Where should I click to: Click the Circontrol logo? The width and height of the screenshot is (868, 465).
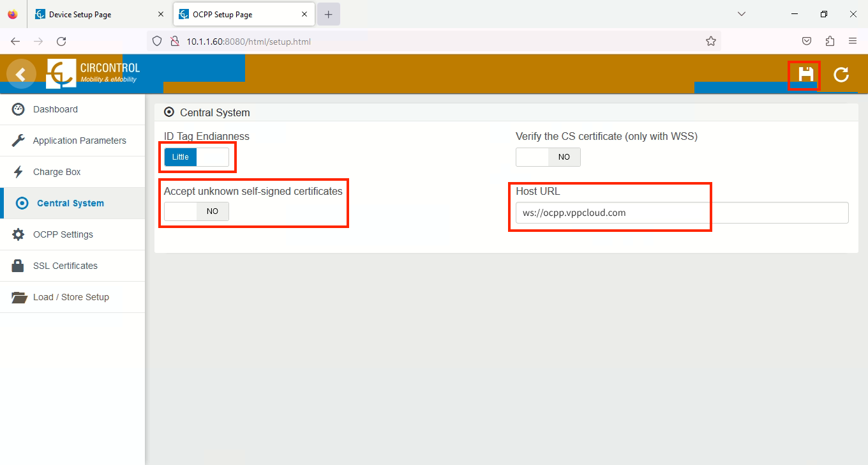coord(93,73)
